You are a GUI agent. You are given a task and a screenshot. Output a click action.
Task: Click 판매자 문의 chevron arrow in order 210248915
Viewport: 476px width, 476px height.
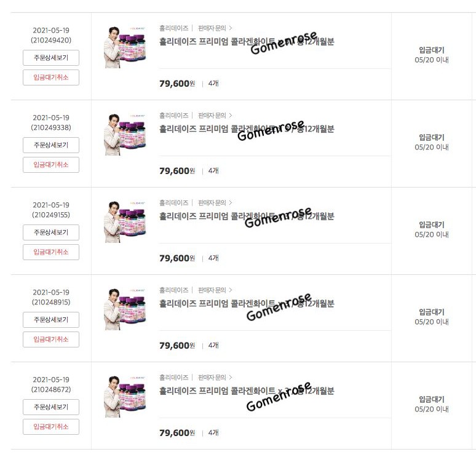(x=231, y=290)
